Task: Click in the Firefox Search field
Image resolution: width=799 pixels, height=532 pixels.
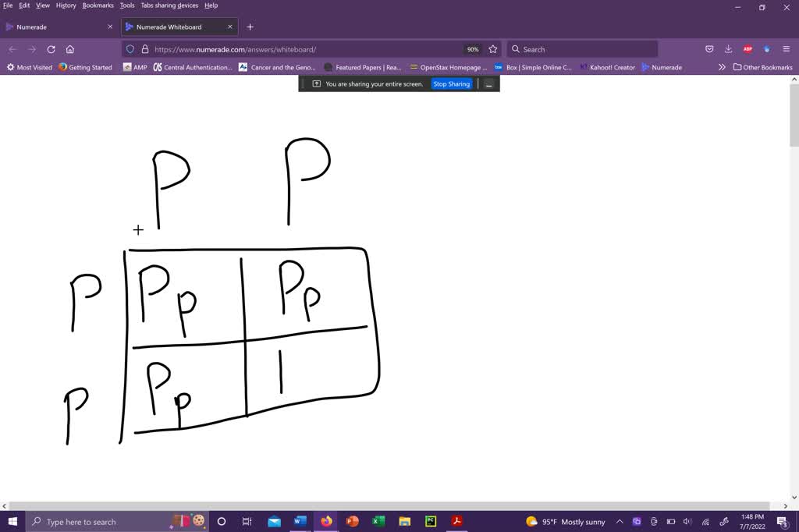Action: (x=585, y=49)
